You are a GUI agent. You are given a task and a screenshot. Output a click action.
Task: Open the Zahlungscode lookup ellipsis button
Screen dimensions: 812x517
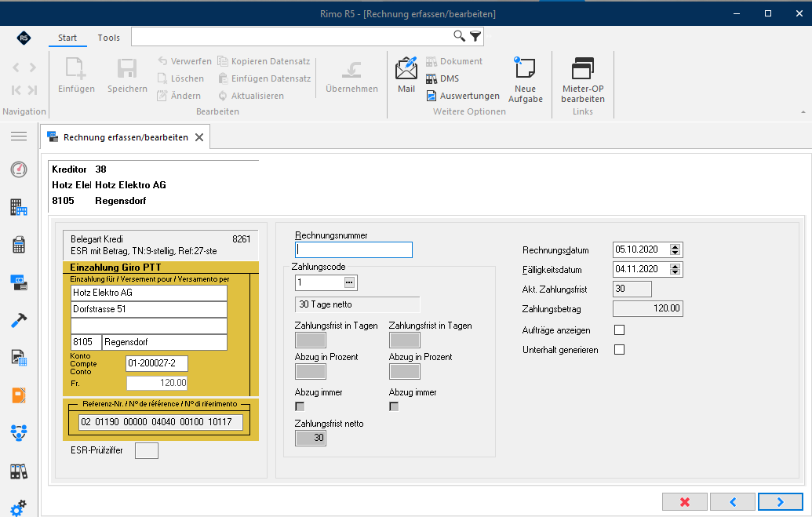coord(350,282)
